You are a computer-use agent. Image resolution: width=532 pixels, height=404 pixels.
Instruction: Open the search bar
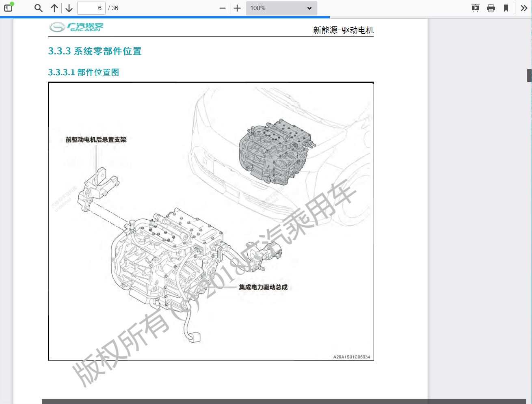coord(38,8)
